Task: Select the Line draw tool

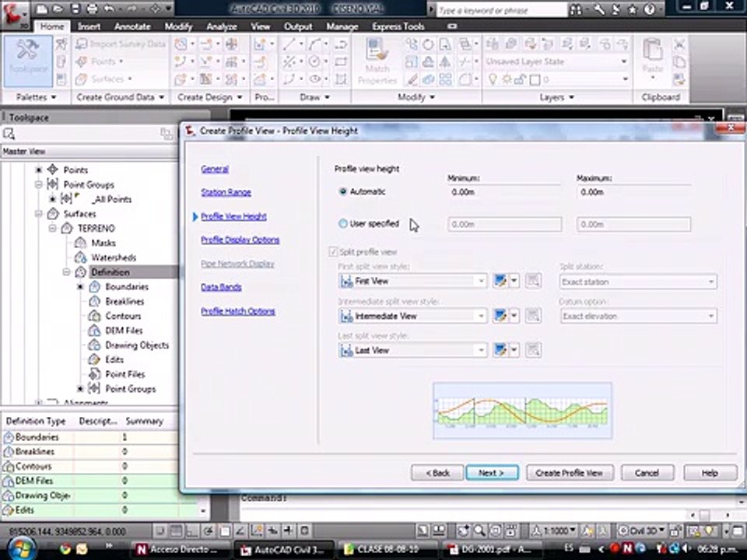Action: point(289,44)
